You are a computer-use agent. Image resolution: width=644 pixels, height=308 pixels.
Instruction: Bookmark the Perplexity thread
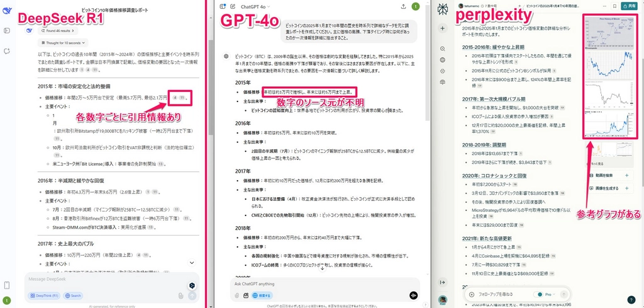[614, 6]
